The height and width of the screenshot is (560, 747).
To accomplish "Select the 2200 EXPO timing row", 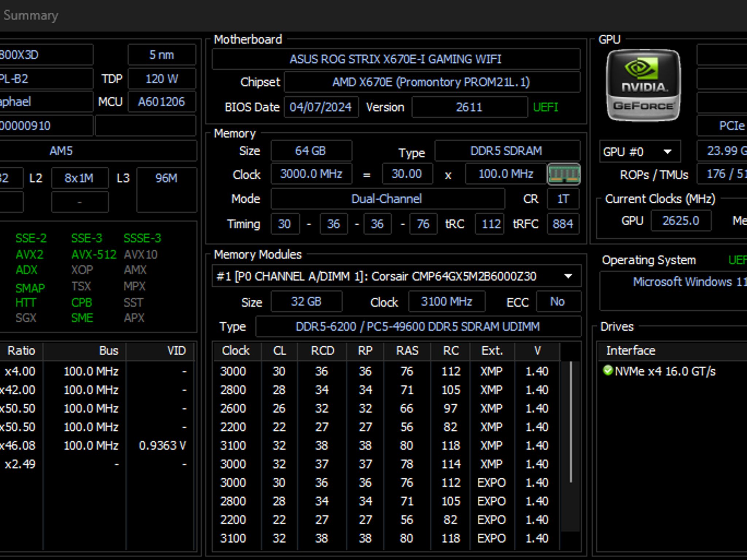I will (x=386, y=520).
